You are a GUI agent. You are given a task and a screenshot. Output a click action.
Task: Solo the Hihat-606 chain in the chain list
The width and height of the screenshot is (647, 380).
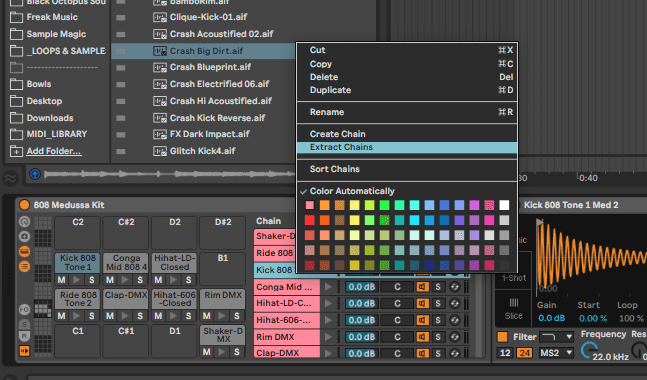tap(438, 320)
